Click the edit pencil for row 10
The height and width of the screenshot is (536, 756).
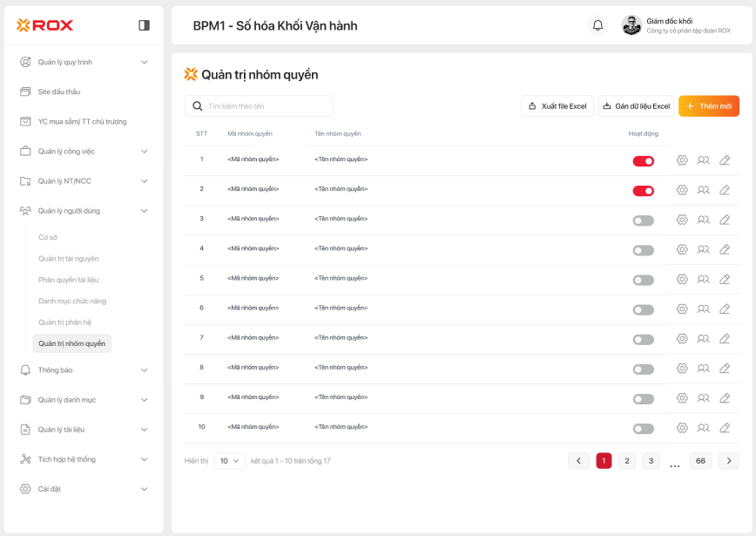coord(725,428)
